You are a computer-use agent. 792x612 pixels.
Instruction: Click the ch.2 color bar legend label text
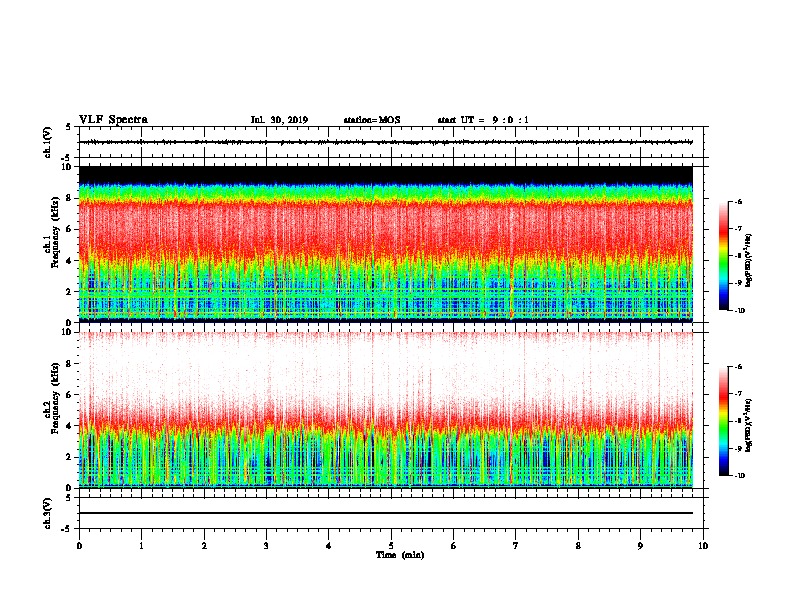point(749,425)
